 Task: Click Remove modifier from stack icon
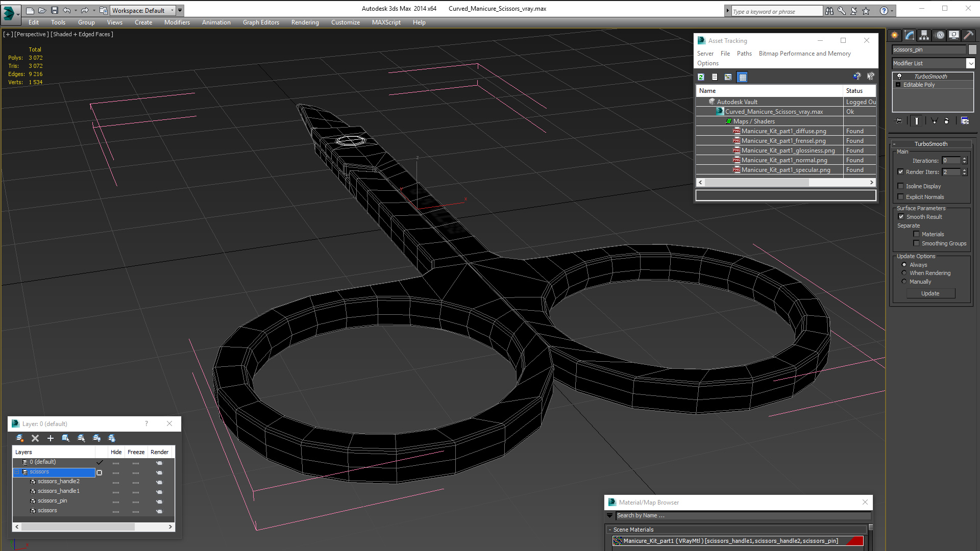coord(946,121)
